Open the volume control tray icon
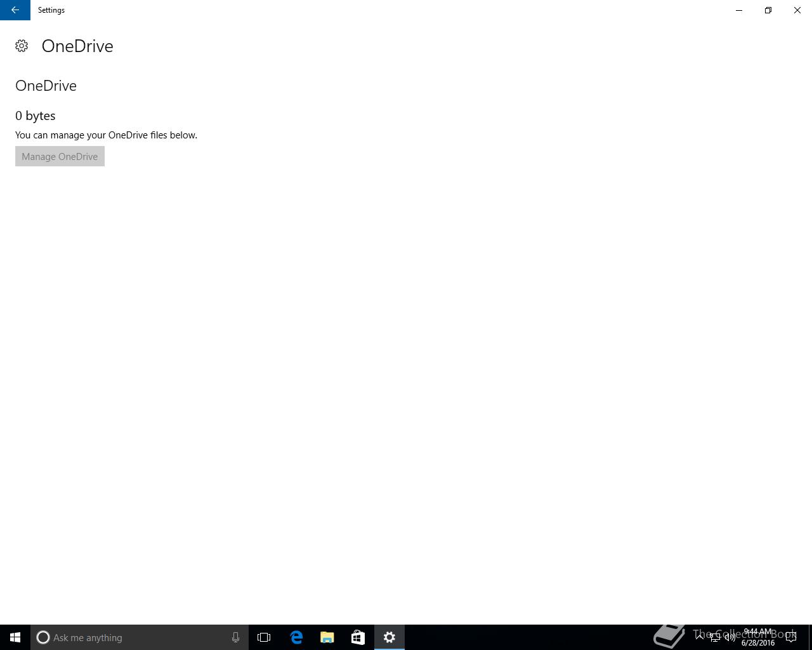812x650 pixels. click(730, 637)
